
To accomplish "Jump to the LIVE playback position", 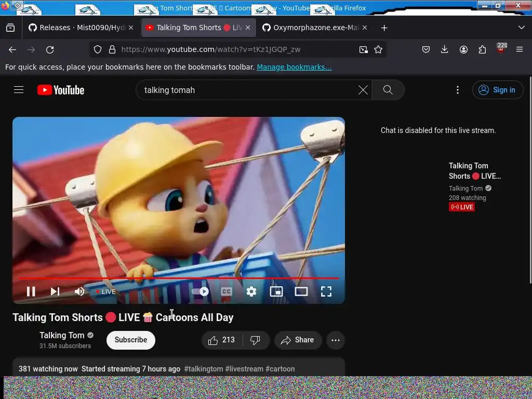I will (x=106, y=292).
